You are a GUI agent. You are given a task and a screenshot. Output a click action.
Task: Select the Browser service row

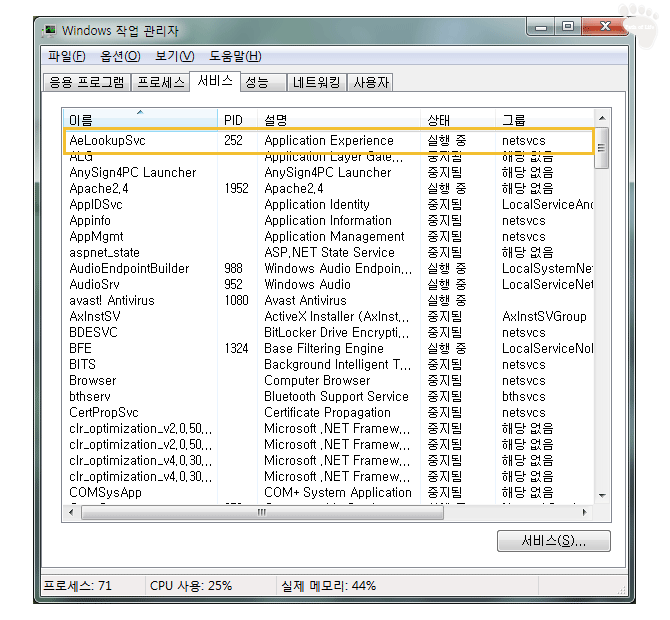tap(329, 381)
